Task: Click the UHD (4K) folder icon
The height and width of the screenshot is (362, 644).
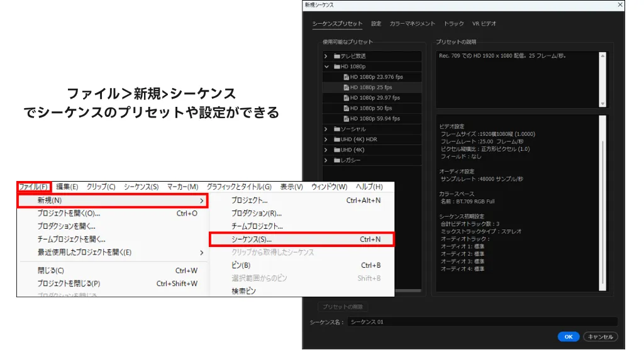Action: click(337, 150)
